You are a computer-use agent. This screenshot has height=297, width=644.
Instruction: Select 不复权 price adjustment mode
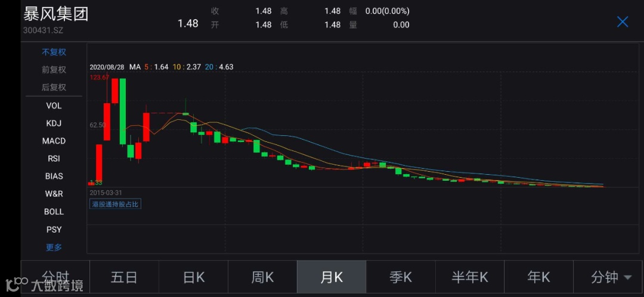coord(54,52)
